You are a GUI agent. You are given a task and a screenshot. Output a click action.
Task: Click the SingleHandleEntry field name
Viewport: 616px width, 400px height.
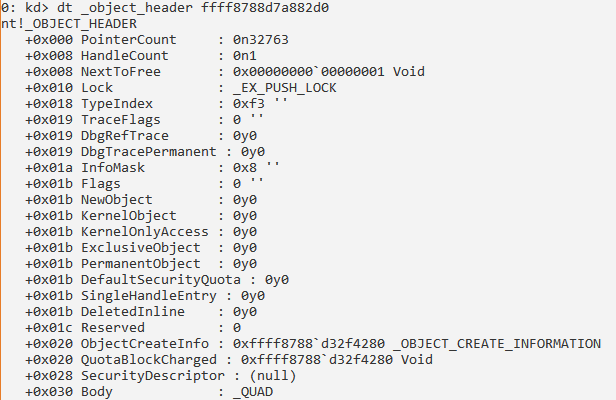click(x=148, y=296)
